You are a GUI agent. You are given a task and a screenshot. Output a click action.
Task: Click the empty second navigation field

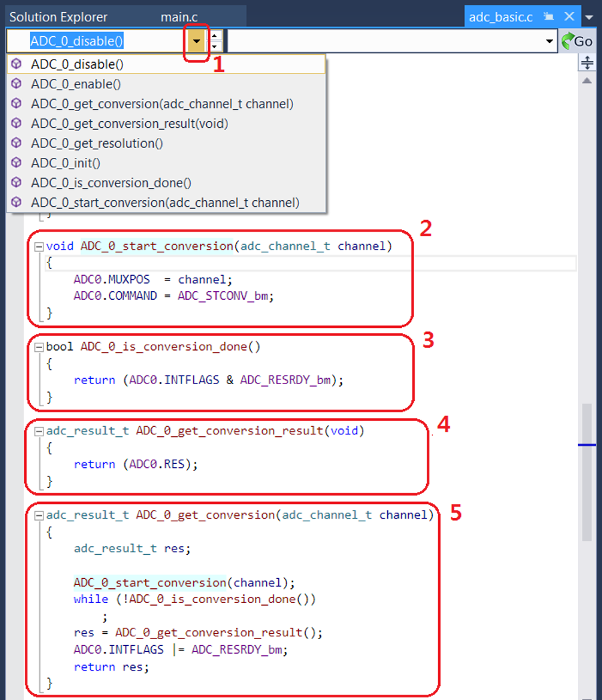[x=385, y=41]
